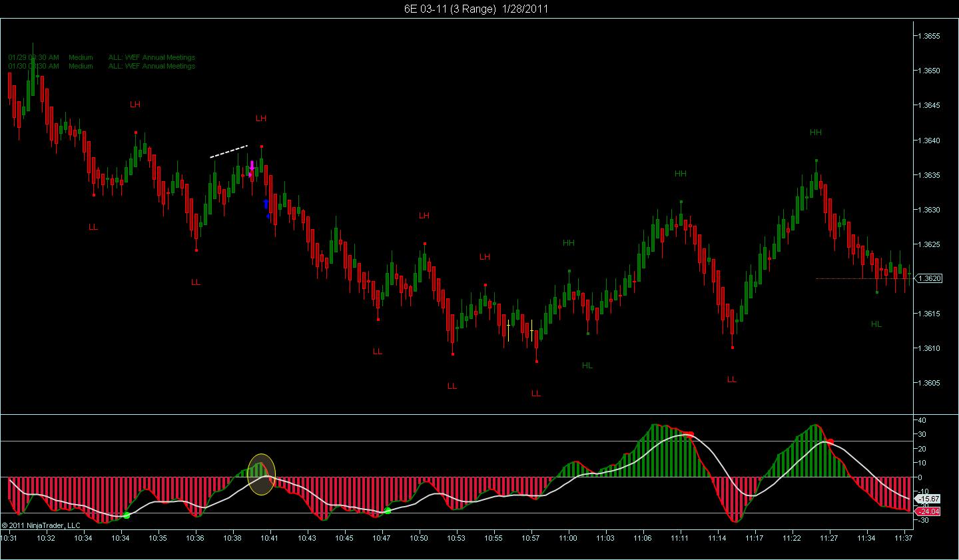This screenshot has width=959, height=560.
Task: Click the 11:17 time axis label
Action: tap(755, 537)
